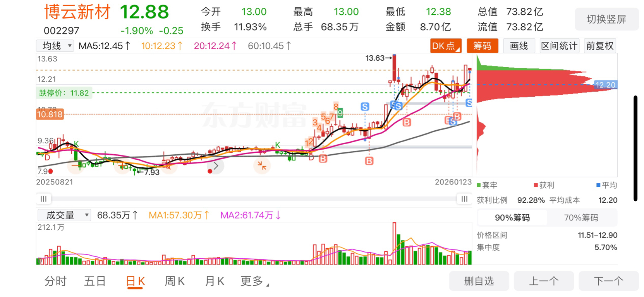Tap the orange 8 sequence number
This screenshot has height=297, width=644.
[336, 106]
